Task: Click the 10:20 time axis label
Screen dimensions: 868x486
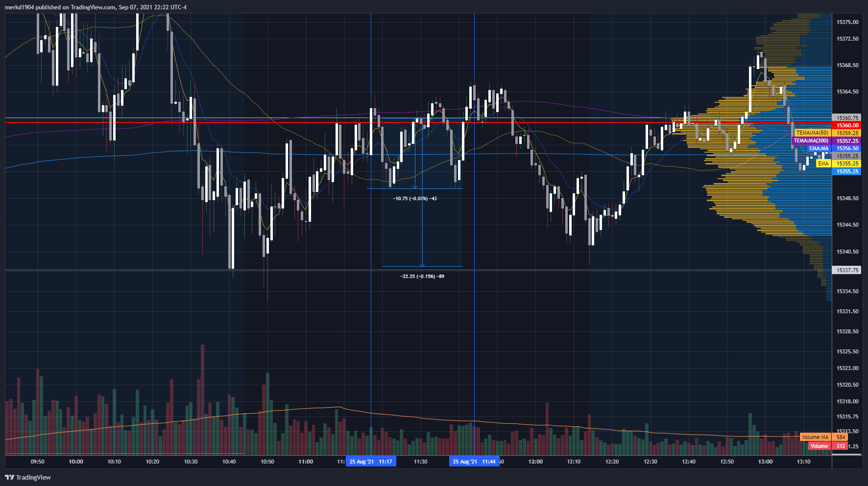Action: (x=152, y=462)
